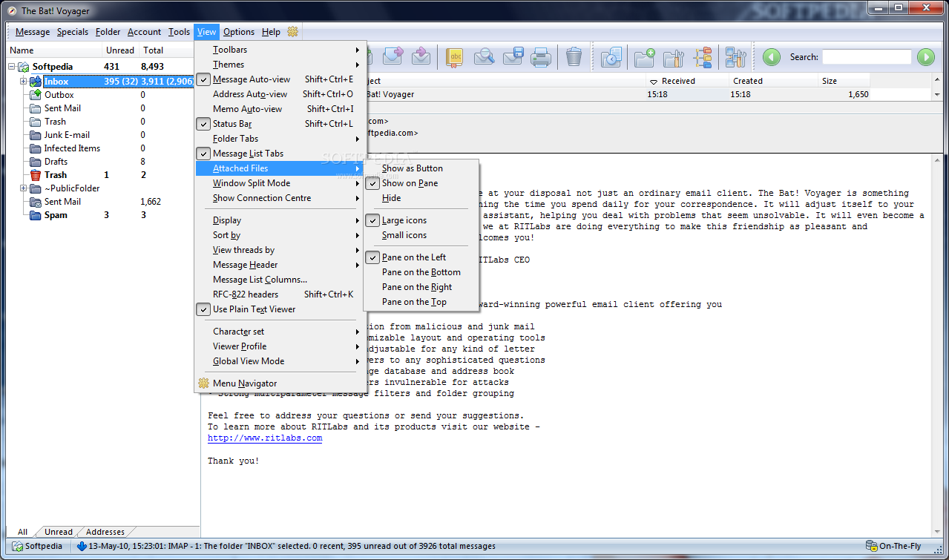
Task: Click the Search input field
Action: (867, 57)
